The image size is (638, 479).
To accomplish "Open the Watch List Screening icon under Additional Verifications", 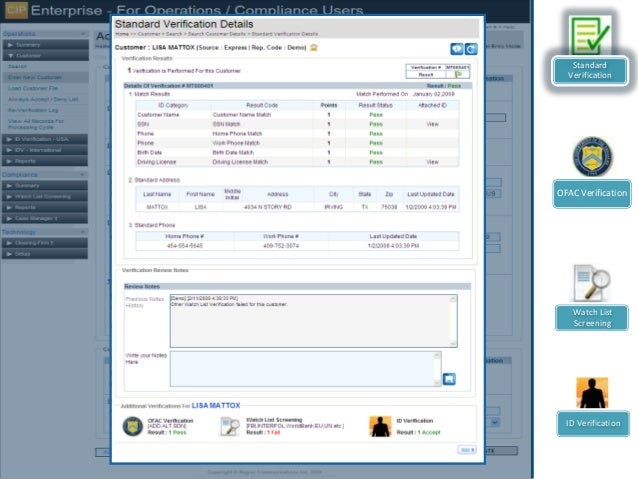I will click(229, 426).
